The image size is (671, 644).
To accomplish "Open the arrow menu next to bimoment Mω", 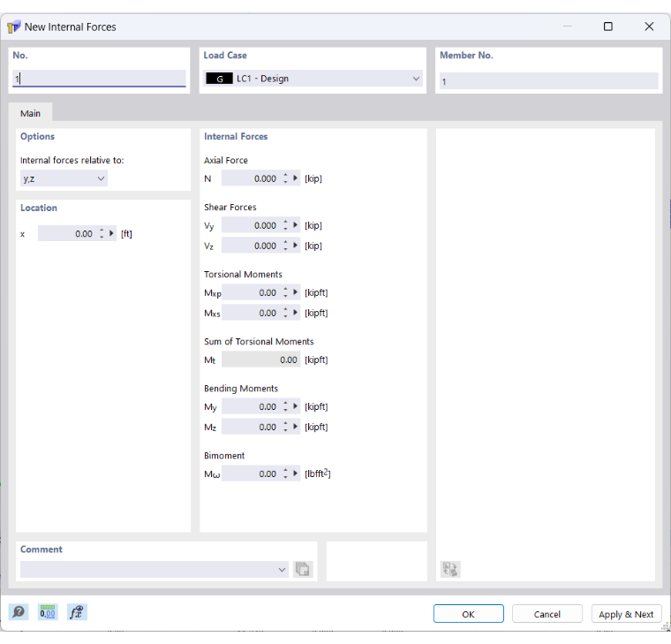I will (295, 474).
